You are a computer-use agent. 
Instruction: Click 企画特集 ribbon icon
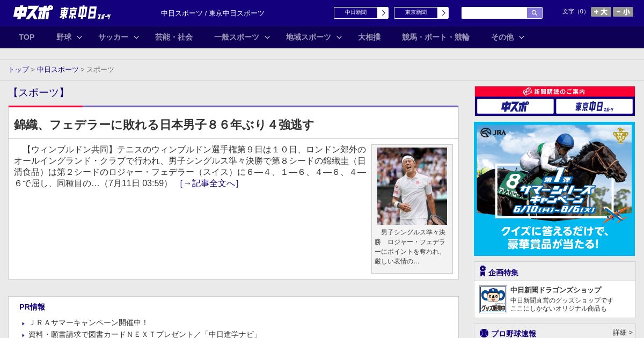click(482, 271)
